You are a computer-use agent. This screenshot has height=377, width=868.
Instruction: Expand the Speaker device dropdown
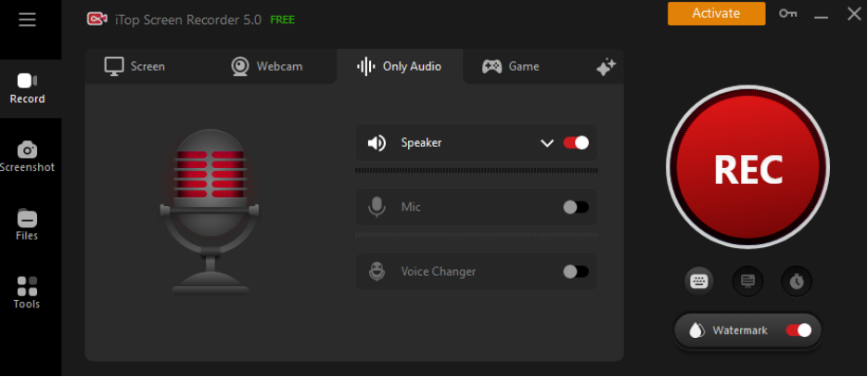[x=547, y=143]
